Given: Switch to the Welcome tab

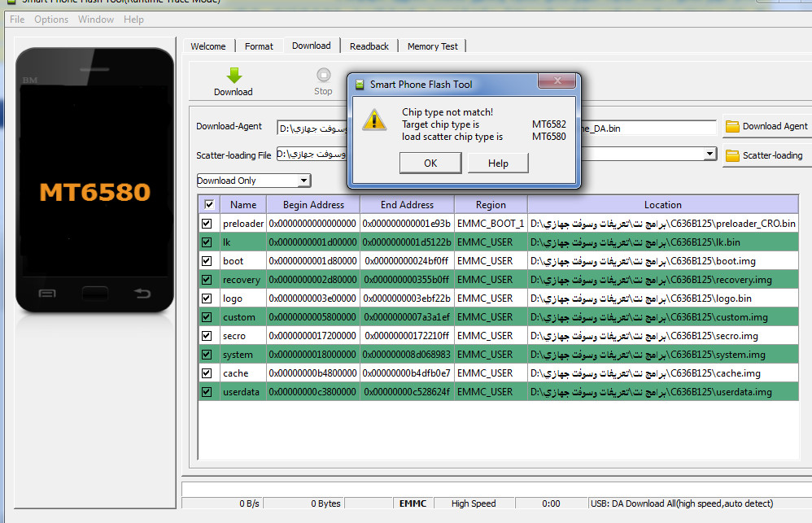Looking at the screenshot, I should (x=208, y=46).
